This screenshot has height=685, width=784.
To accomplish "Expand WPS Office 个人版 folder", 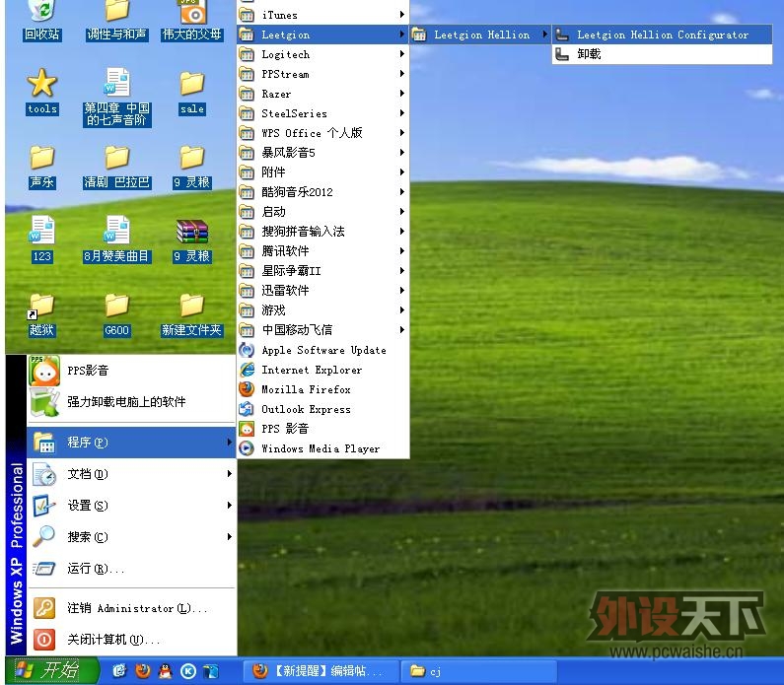I will (323, 133).
